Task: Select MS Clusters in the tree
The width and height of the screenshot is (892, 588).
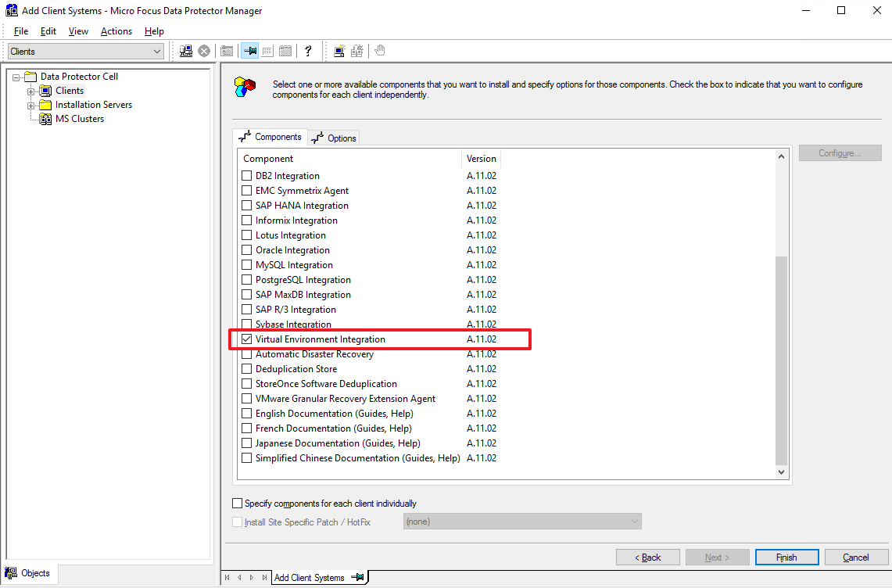Action: click(80, 119)
